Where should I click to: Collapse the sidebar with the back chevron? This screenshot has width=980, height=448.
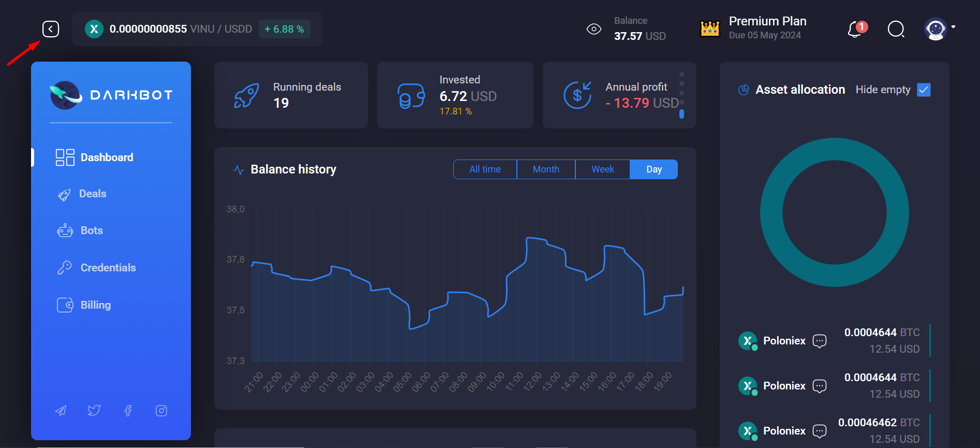pos(51,29)
